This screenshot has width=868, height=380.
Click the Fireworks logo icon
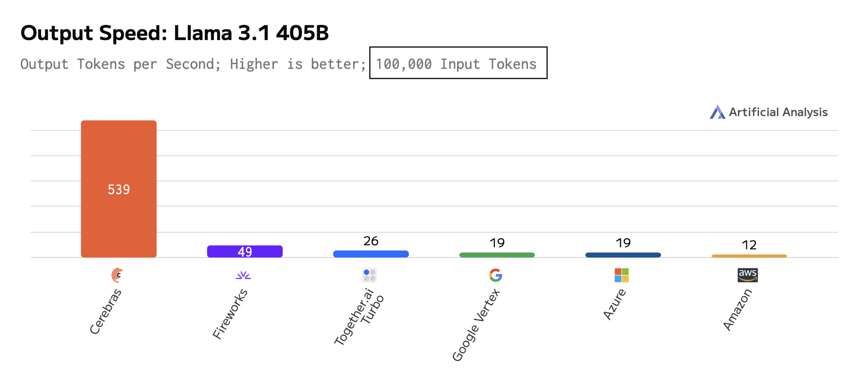click(243, 275)
